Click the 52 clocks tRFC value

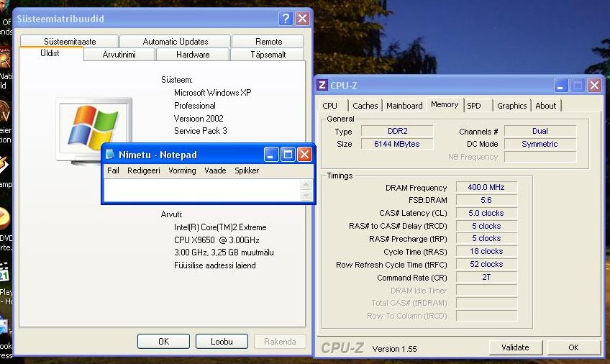coord(486,264)
